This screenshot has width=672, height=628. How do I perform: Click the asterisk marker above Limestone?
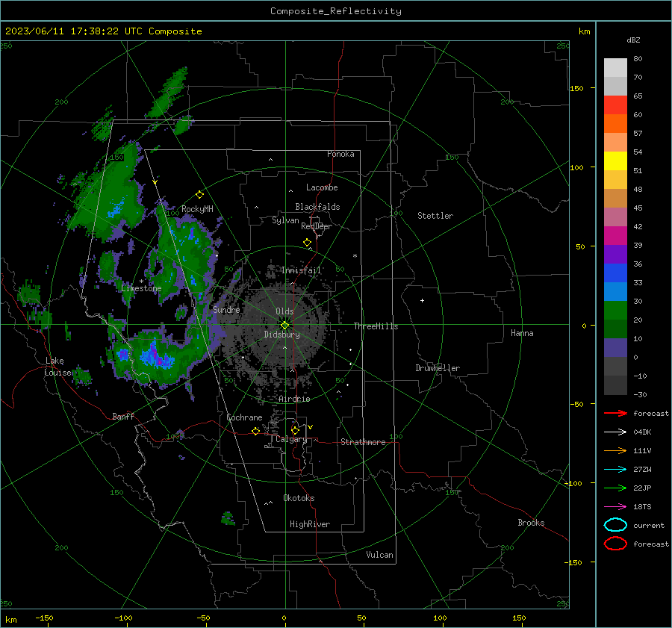coord(141,282)
